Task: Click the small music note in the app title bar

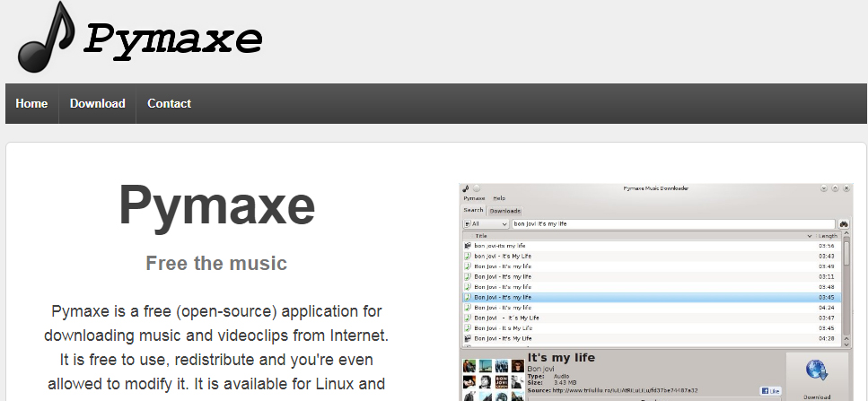Action: pos(466,188)
